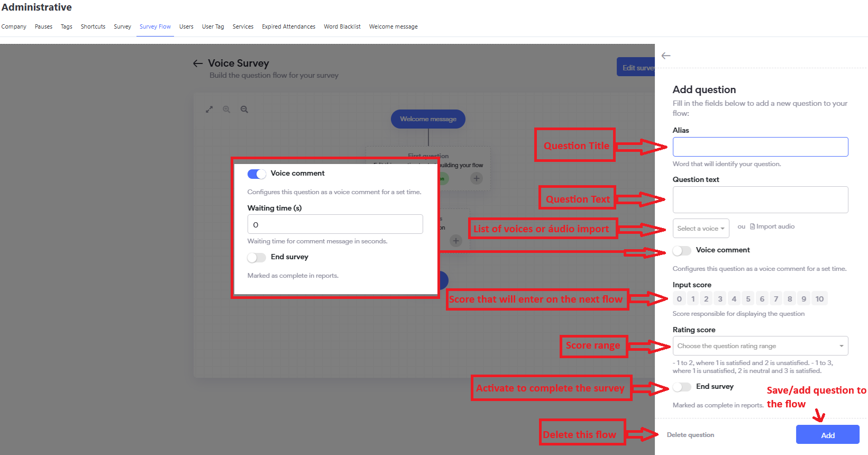Select input score 2

tap(706, 299)
